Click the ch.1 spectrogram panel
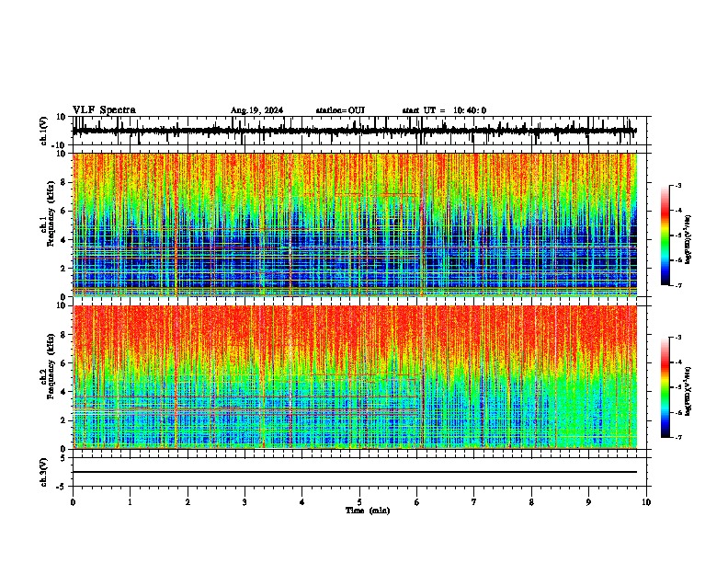 (354, 224)
